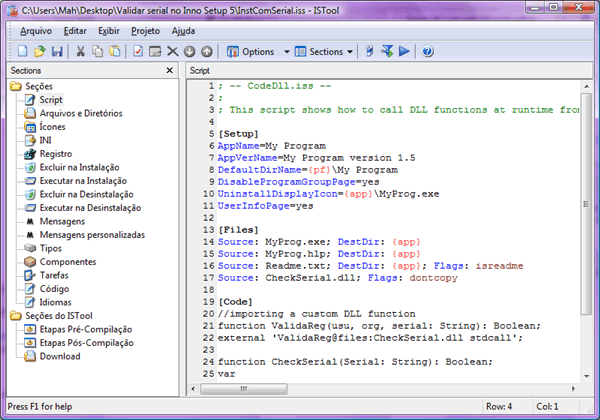Select Executar na Desinstalação section
This screenshot has height=420, width=600.
click(90, 208)
